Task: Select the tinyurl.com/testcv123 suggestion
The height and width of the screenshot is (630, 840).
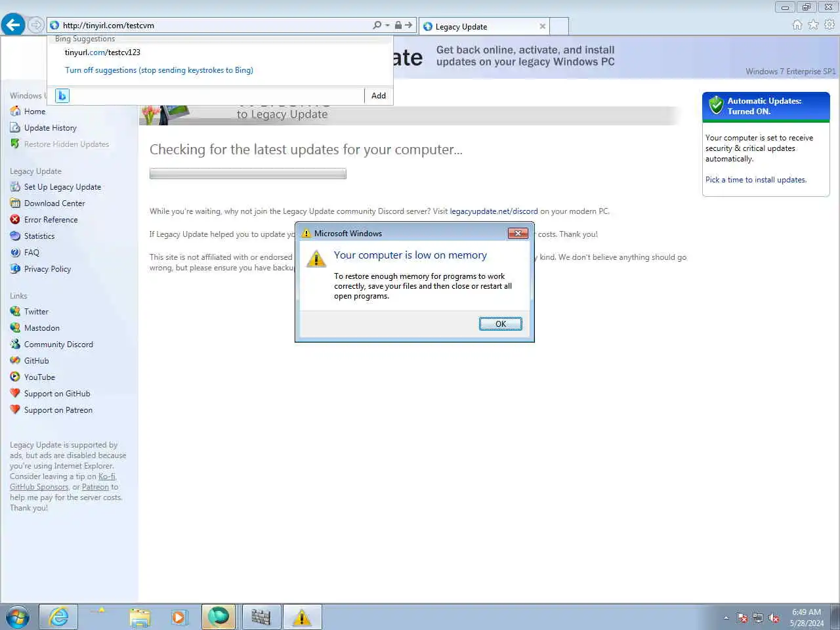Action: [x=102, y=52]
